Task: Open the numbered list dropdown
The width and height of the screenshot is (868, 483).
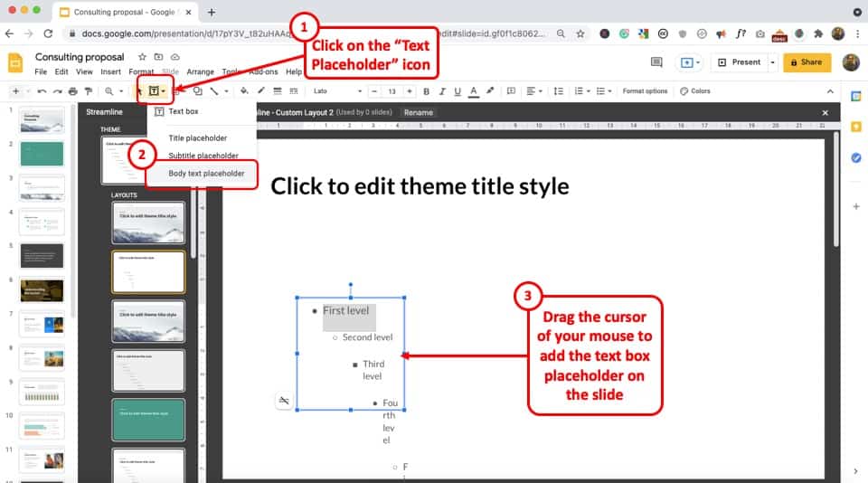Action: click(582, 90)
